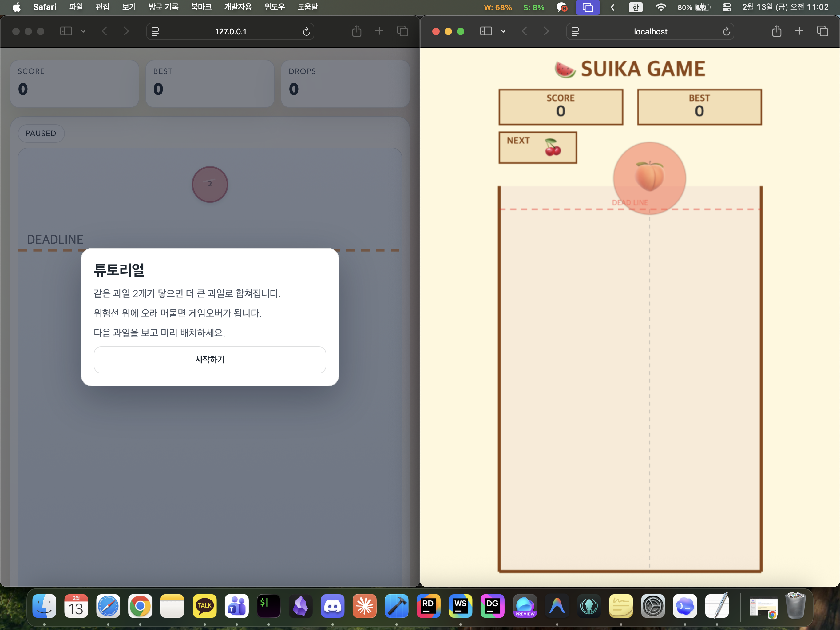
Task: Reload the localhost Safari page
Action: tap(726, 32)
